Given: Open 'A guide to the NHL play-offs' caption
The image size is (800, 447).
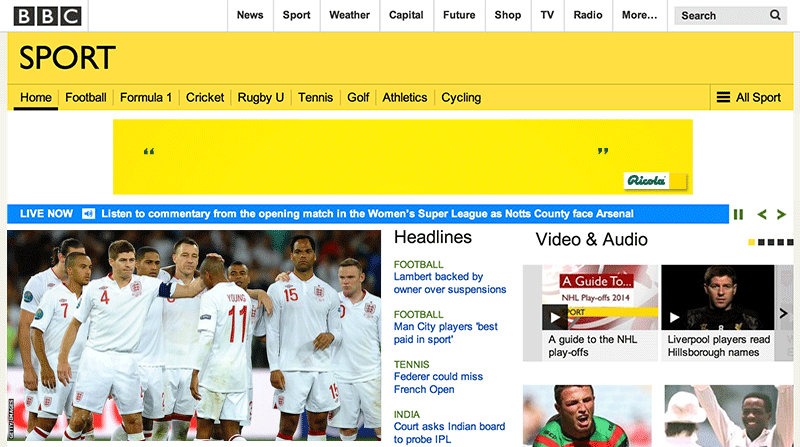Looking at the screenshot, I should 592,346.
